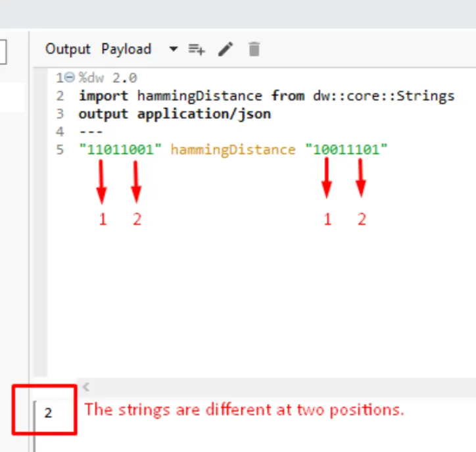Click the scroll-left arrow of horizontal scrollbar
Image resolution: width=476 pixels, height=452 pixels.
(86, 387)
